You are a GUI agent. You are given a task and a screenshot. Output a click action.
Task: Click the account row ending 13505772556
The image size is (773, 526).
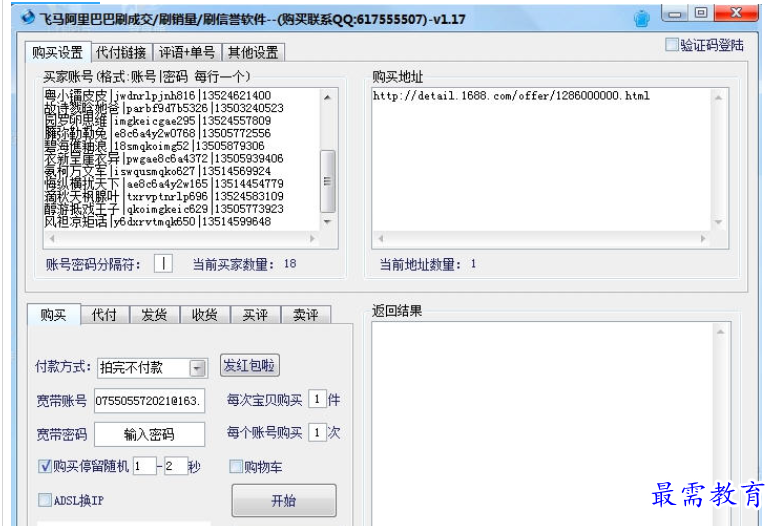click(158, 134)
